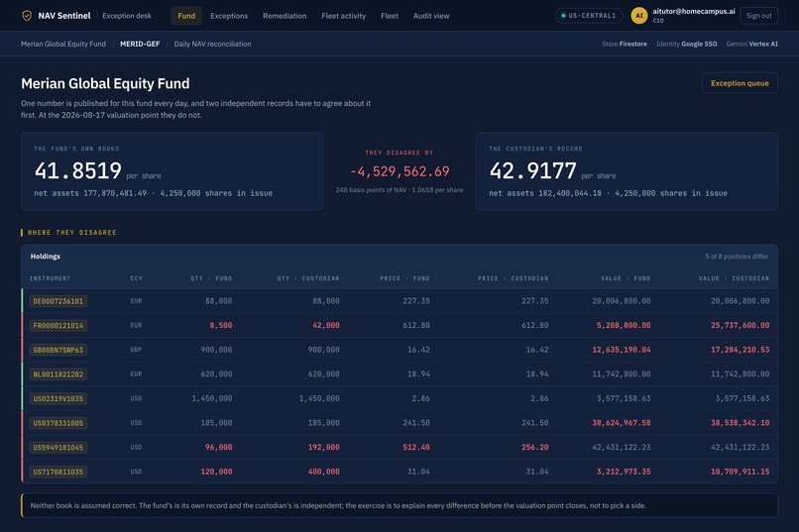Click fund value 38,624,967.58 cell
This screenshot has width=799, height=532.
click(x=622, y=423)
